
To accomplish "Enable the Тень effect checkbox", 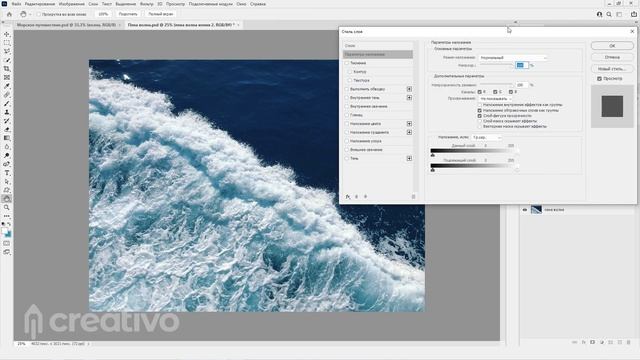I will (x=347, y=158).
